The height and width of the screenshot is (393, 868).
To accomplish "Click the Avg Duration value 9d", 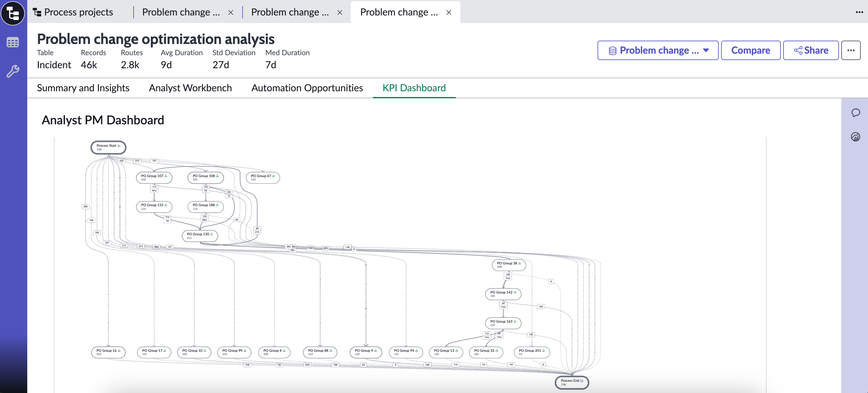I will click(x=166, y=65).
